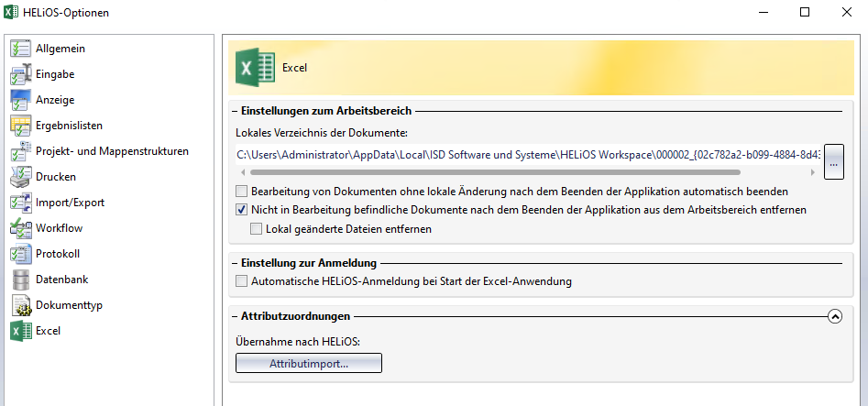Image resolution: width=868 pixels, height=406 pixels.
Task: Click the Eingabe category icon
Action: point(20,74)
